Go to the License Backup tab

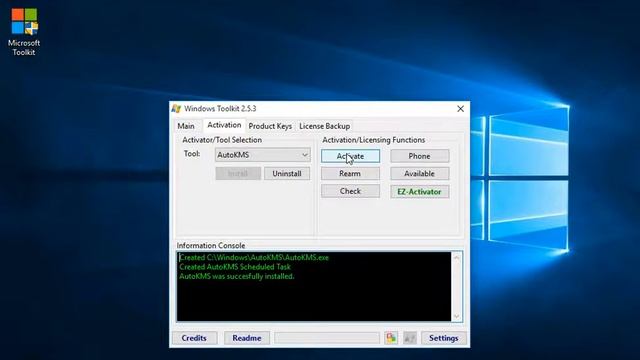pos(324,126)
